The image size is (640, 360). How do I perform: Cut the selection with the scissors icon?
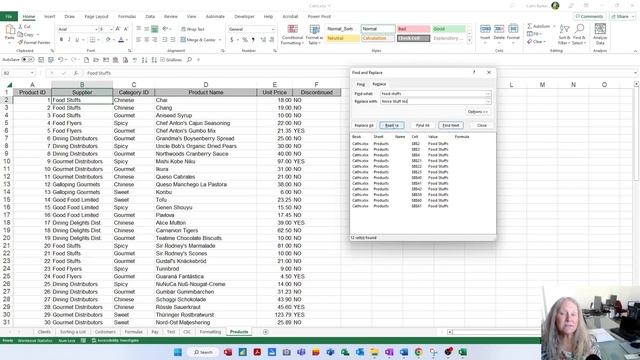point(21,27)
